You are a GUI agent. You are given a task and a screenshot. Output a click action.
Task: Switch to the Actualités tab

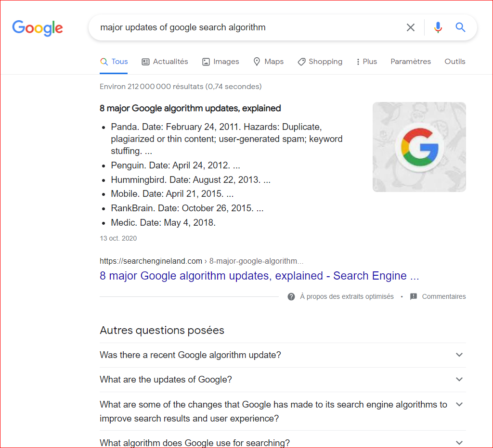[x=165, y=62]
